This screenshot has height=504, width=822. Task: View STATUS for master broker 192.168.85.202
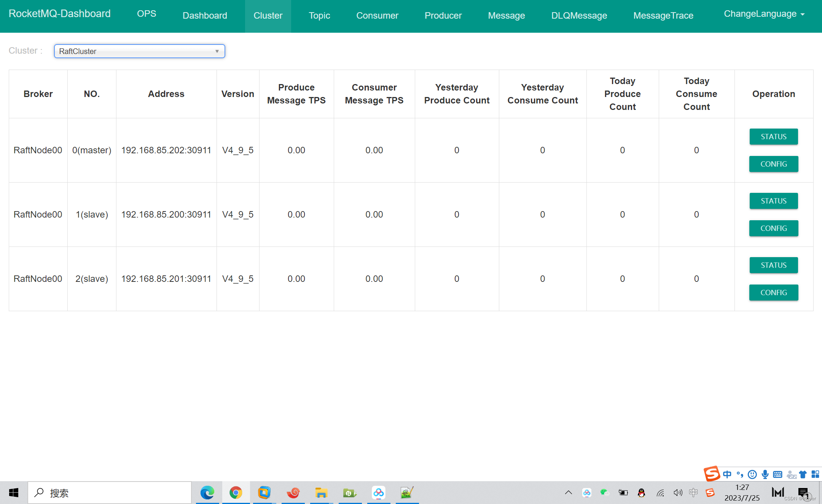(x=774, y=137)
